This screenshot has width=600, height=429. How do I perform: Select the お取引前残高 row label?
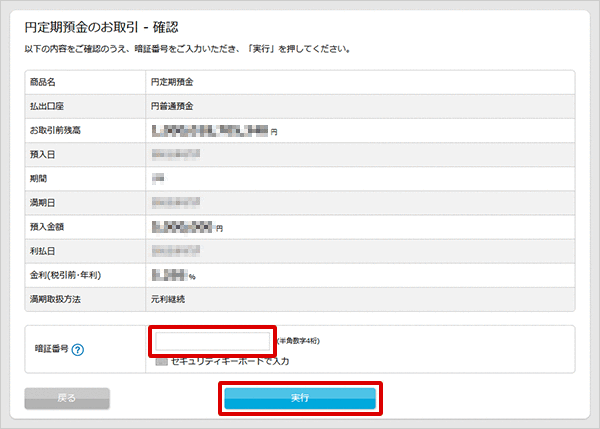54,130
